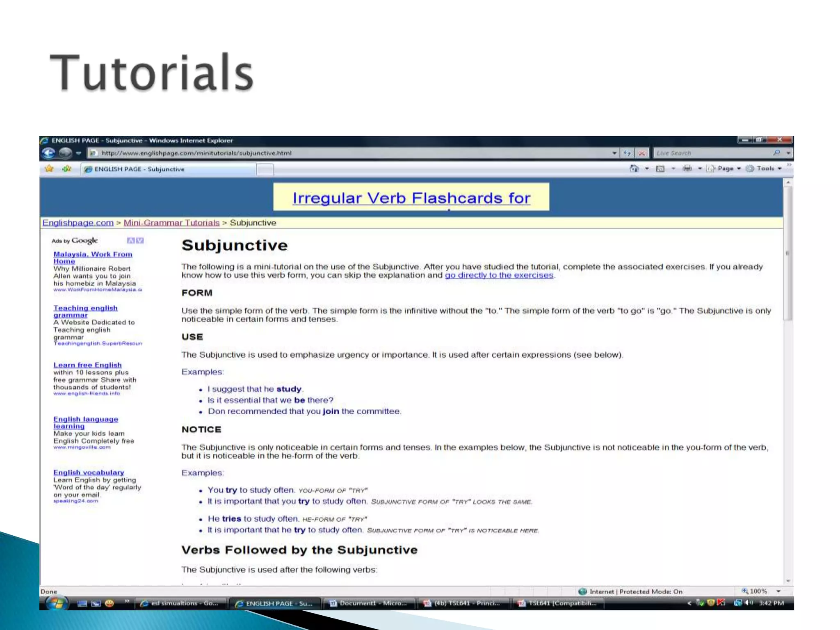
Task: Click the red Stop loading icon
Action: coord(641,153)
